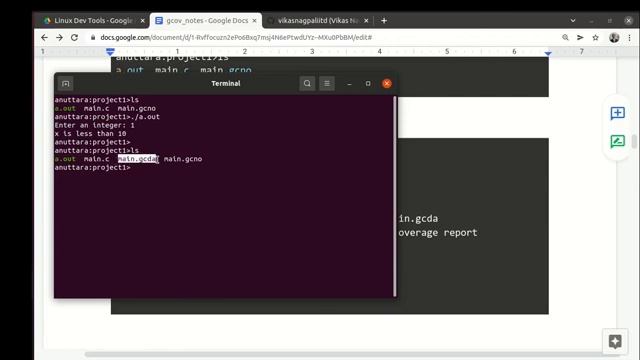Close the browser window
640x360 pixels.
click(x=628, y=20)
